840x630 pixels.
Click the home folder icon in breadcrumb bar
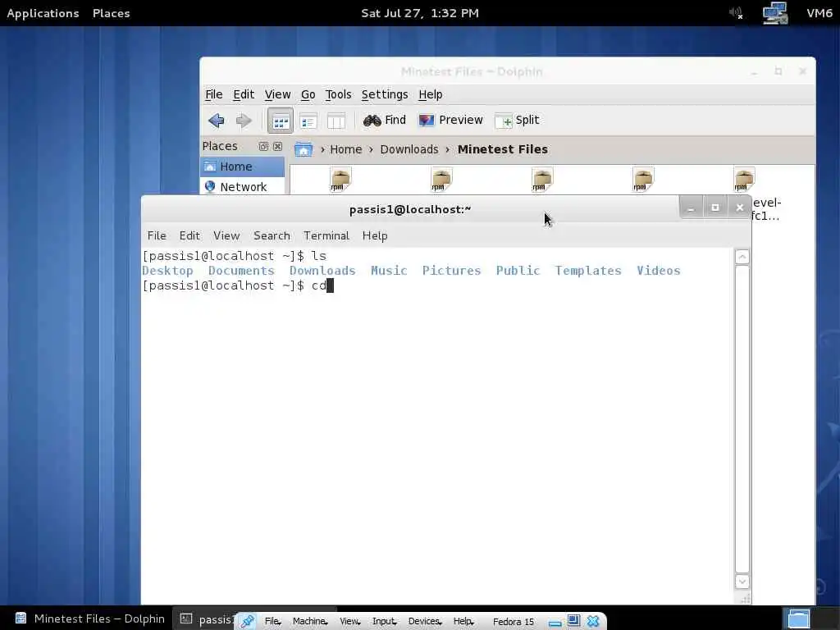[304, 149]
